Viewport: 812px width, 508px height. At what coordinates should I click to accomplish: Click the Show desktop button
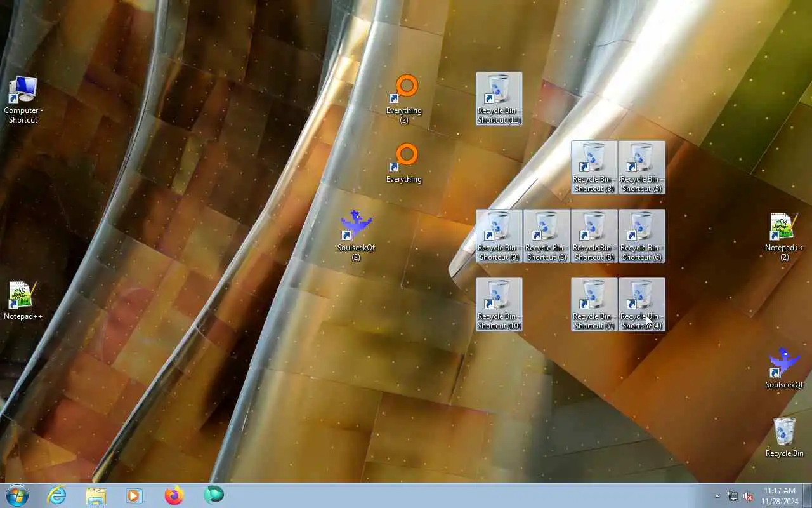coord(807,495)
